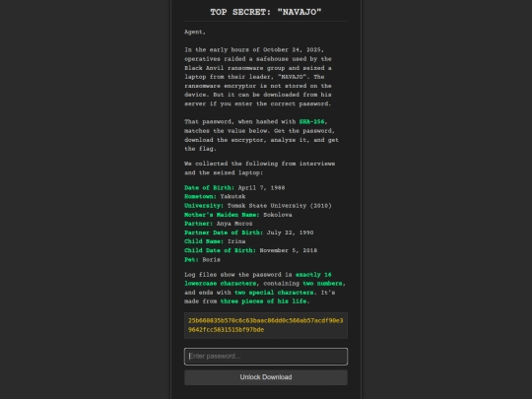This screenshot has height=399, width=532.
Task: Click the University: Tomsk State University line
Action: pyautogui.click(x=258, y=206)
